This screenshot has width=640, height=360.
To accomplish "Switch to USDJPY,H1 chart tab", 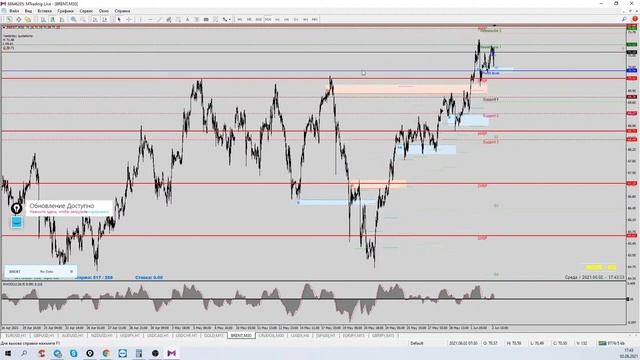I will [130, 336].
